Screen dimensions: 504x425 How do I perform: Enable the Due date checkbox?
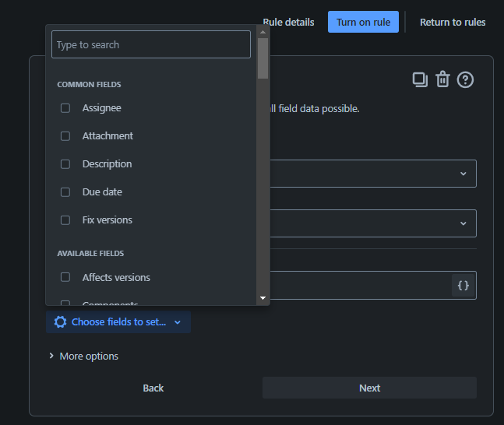[x=65, y=192]
